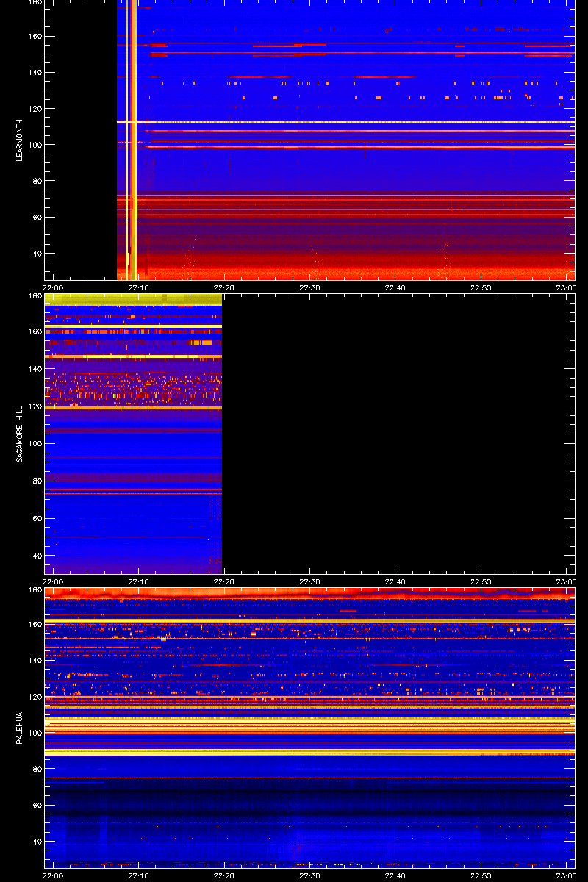Screen dimensions: 588x882
Task: Click the PALEHUA axis label
Action: [x=21, y=728]
